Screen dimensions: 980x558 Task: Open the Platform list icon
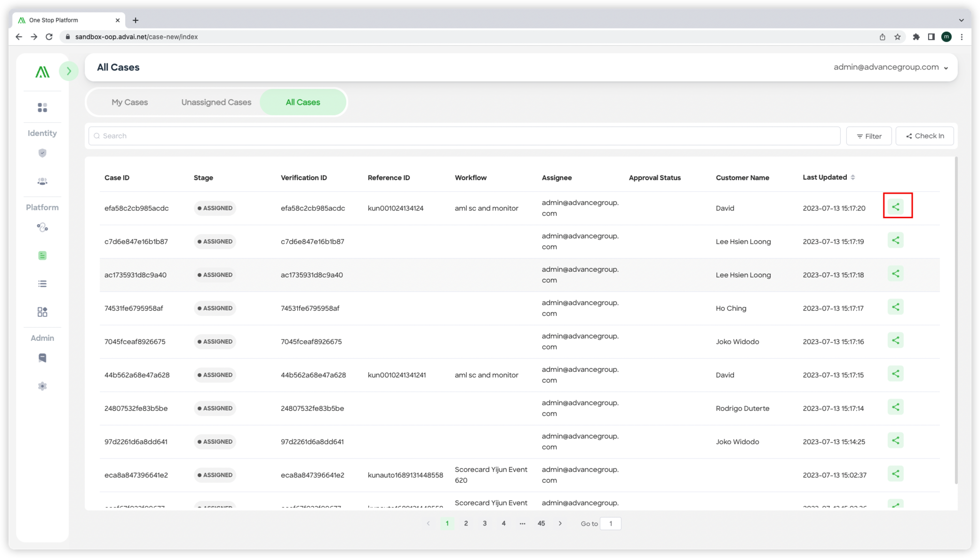(x=42, y=283)
